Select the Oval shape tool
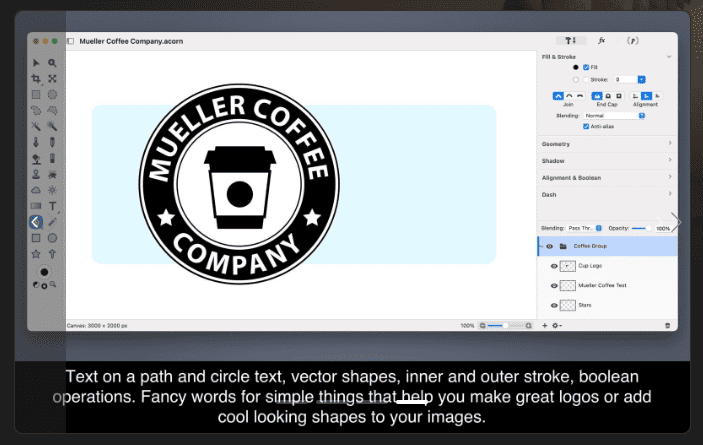The width and height of the screenshot is (703, 445). click(52, 238)
